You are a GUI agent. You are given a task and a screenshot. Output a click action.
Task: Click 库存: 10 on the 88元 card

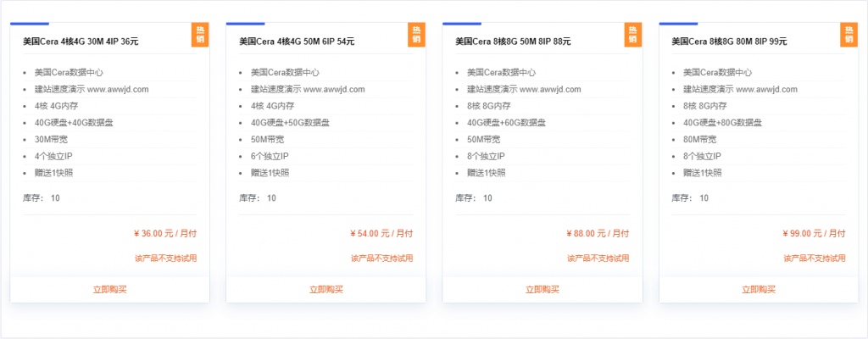click(x=475, y=197)
